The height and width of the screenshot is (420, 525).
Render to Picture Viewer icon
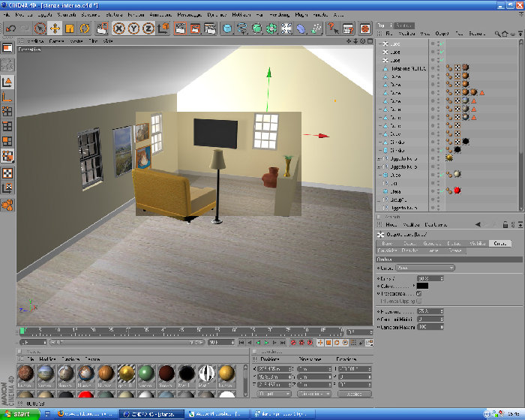pos(195,28)
